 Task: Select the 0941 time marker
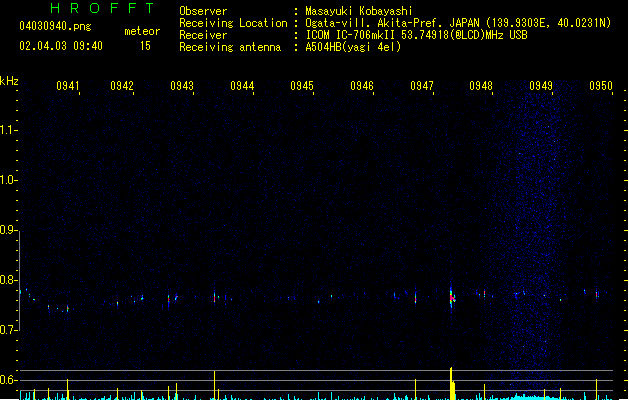(67, 85)
